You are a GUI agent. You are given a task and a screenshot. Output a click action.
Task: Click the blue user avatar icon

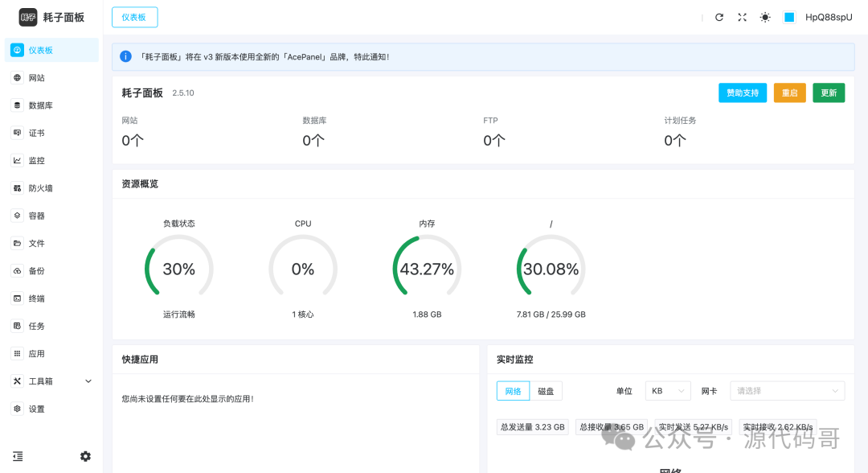click(x=789, y=17)
